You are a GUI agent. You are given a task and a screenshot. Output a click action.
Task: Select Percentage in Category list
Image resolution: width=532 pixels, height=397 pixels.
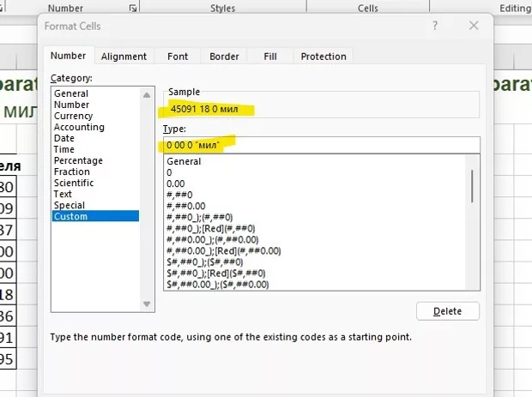[x=77, y=160]
